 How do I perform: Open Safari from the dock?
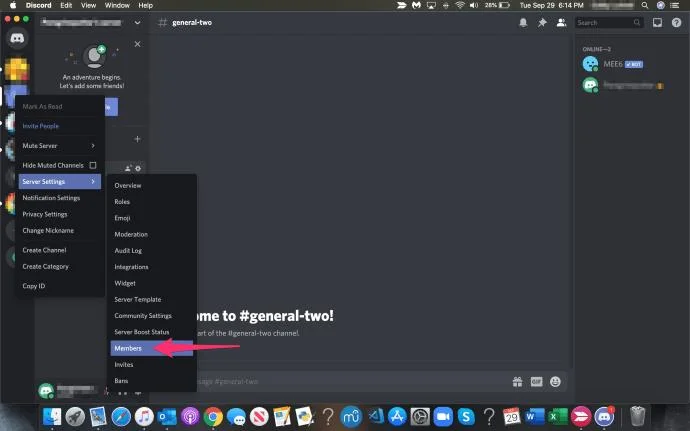[x=121, y=416]
